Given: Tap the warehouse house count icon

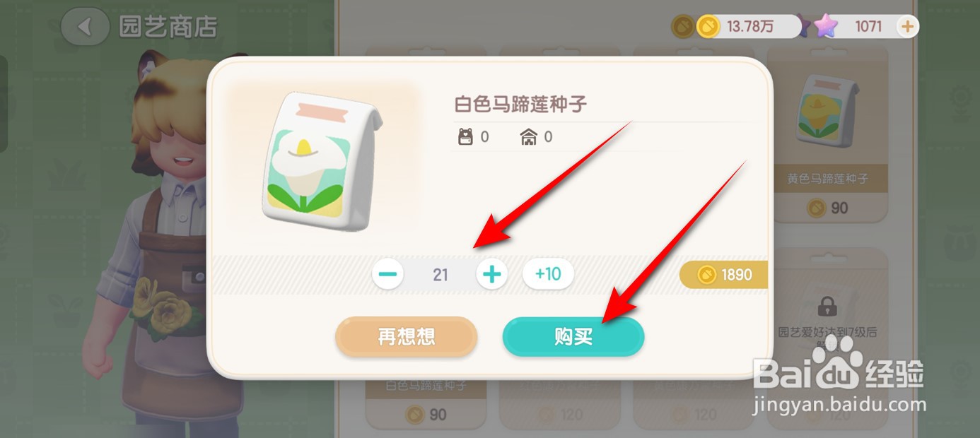Looking at the screenshot, I should tap(529, 137).
